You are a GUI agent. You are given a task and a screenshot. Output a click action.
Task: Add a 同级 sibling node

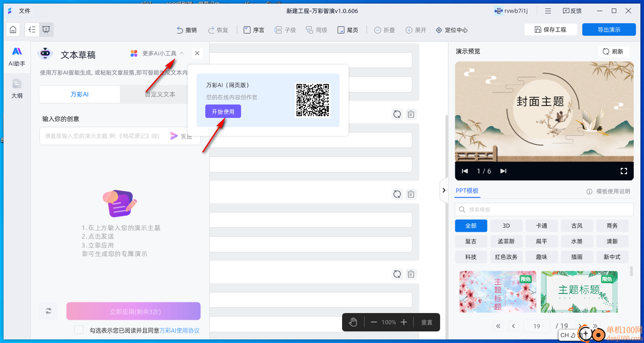317,30
